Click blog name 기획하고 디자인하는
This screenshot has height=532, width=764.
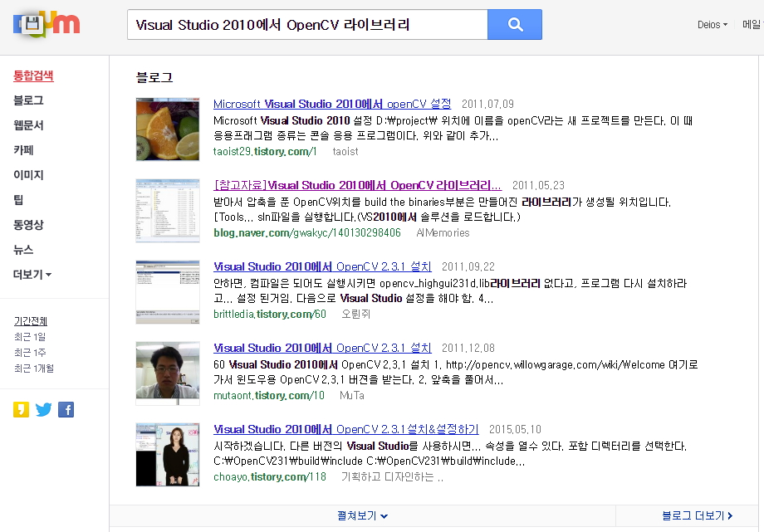click(x=392, y=477)
